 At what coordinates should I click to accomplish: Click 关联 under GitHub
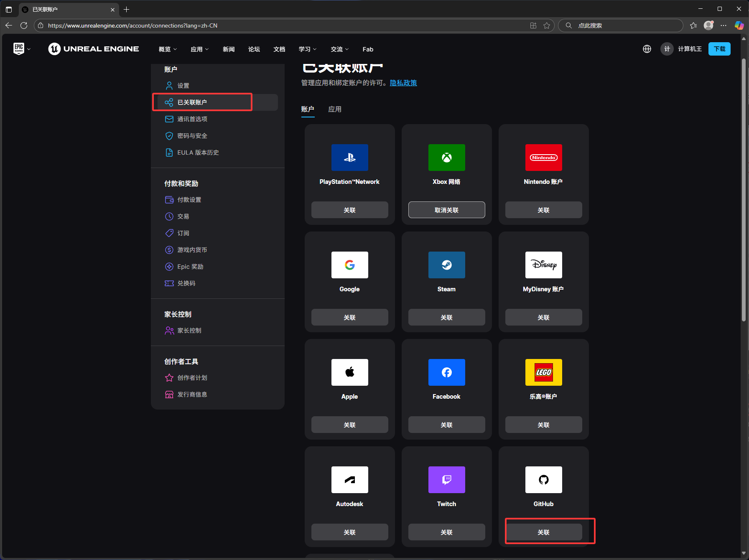click(x=544, y=532)
